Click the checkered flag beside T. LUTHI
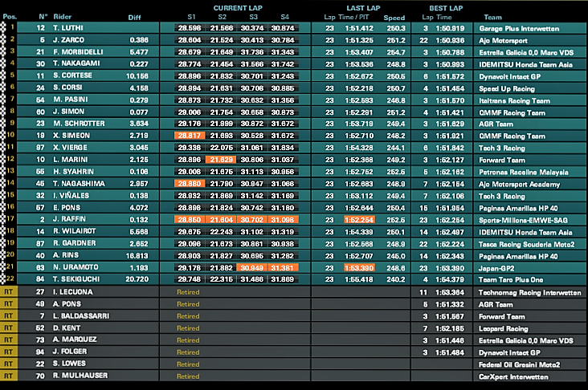The image size is (588, 390). click(3, 28)
